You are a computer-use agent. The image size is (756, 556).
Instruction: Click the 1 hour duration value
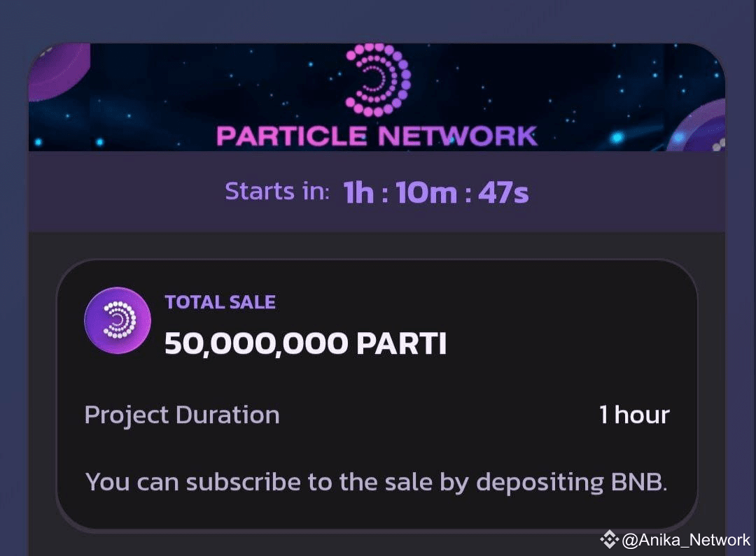pos(634,414)
